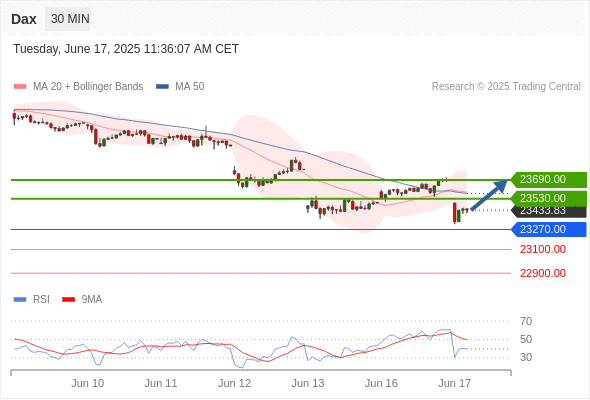The height and width of the screenshot is (400, 590).
Task: Click the 9MA legend label
Action: tap(92, 300)
